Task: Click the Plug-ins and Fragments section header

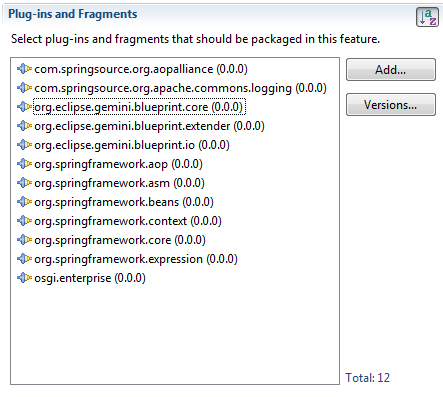Action: pos(73,14)
